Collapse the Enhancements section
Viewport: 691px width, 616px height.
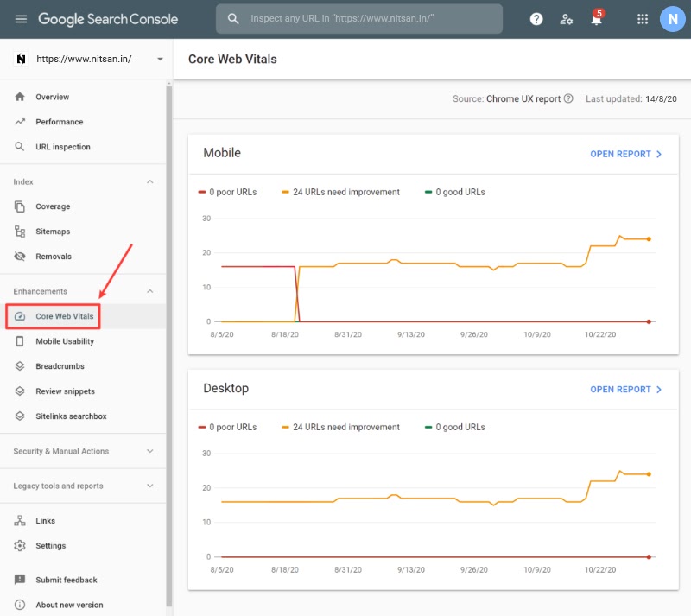click(x=149, y=291)
